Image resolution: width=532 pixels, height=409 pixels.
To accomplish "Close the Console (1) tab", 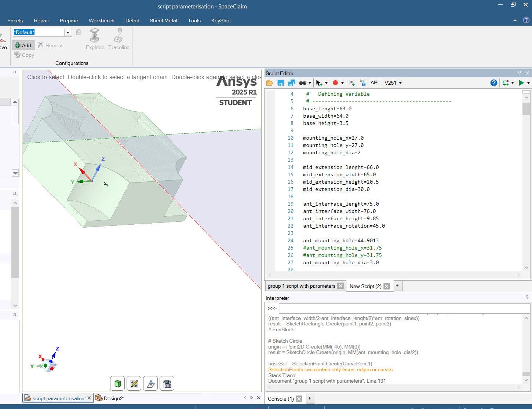I will tap(299, 399).
